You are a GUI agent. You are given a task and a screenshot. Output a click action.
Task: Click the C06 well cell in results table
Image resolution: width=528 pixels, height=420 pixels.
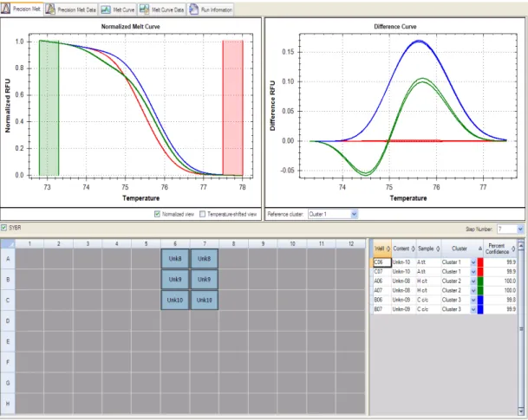pyautogui.click(x=382, y=262)
